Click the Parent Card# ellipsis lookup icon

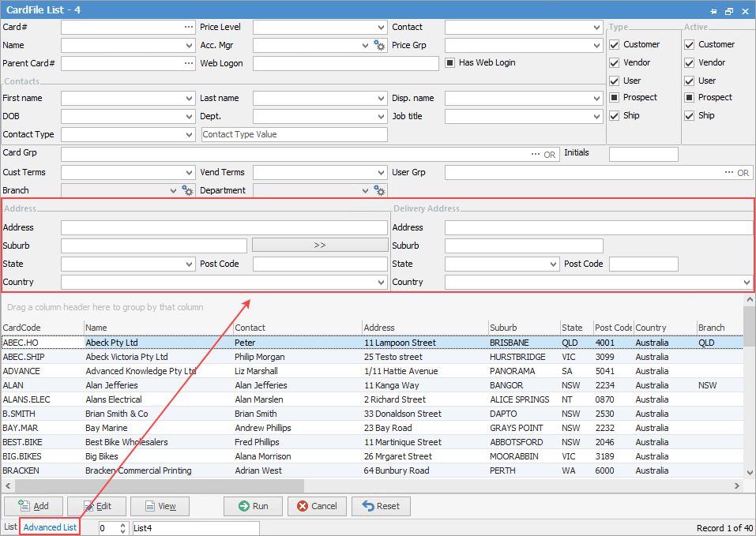(189, 63)
